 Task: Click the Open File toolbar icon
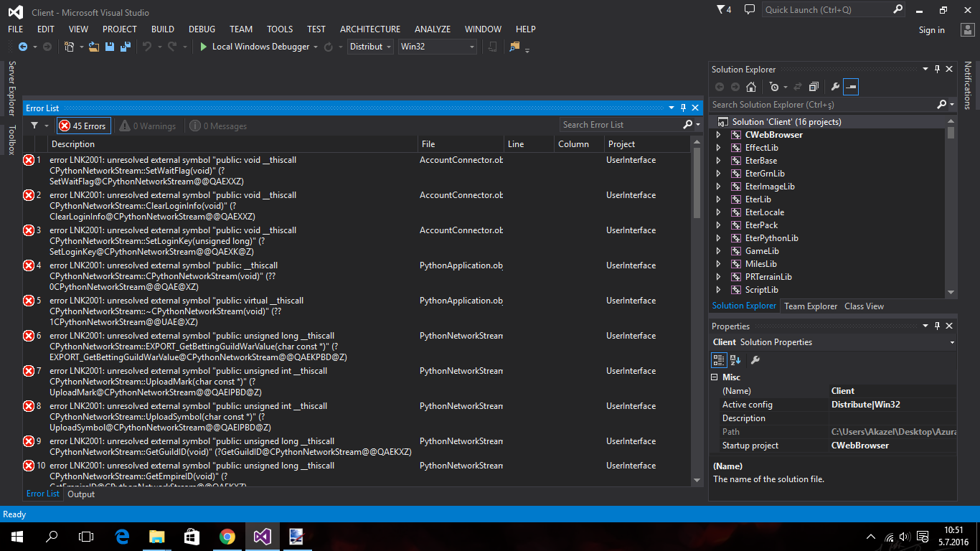(x=94, y=47)
